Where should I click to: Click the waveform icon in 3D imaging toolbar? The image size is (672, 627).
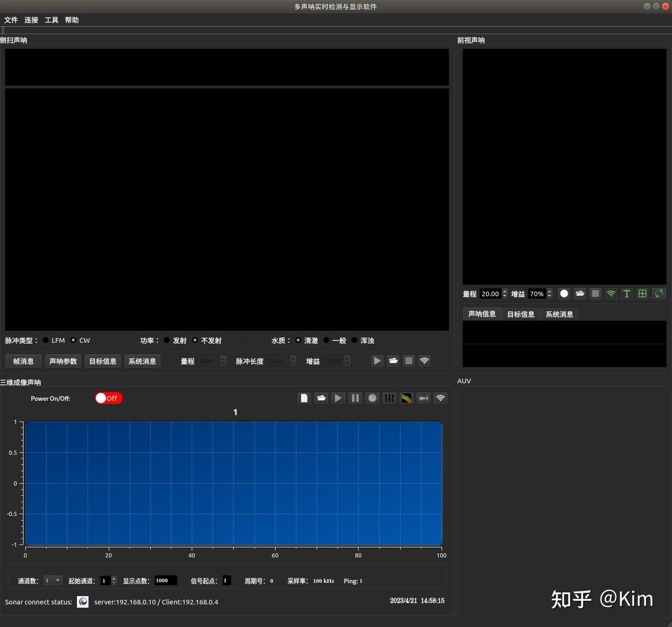pyautogui.click(x=424, y=398)
